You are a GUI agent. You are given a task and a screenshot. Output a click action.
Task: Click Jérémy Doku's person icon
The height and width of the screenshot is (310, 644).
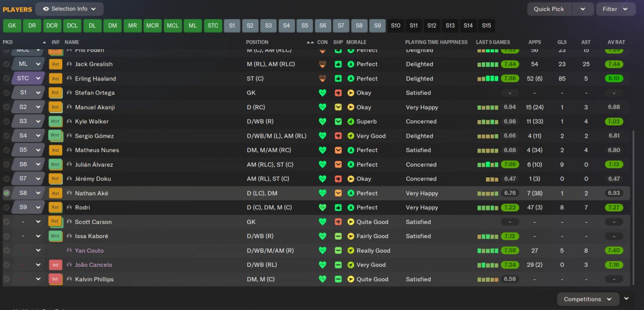(69, 179)
